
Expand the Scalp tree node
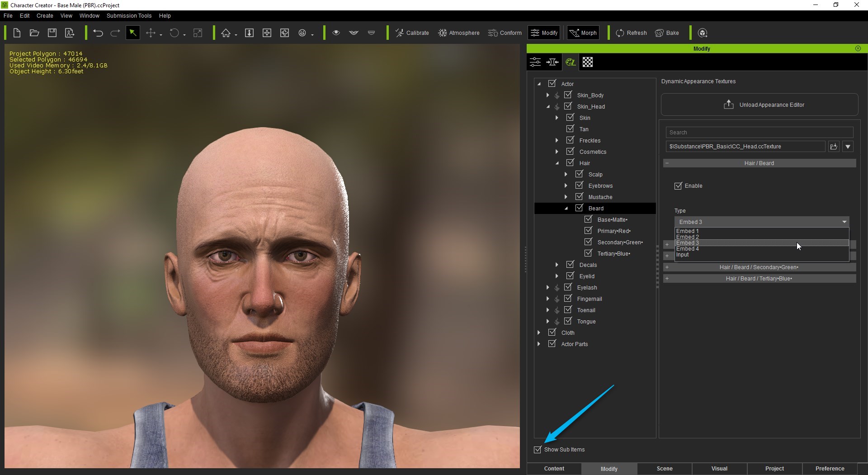566,174
